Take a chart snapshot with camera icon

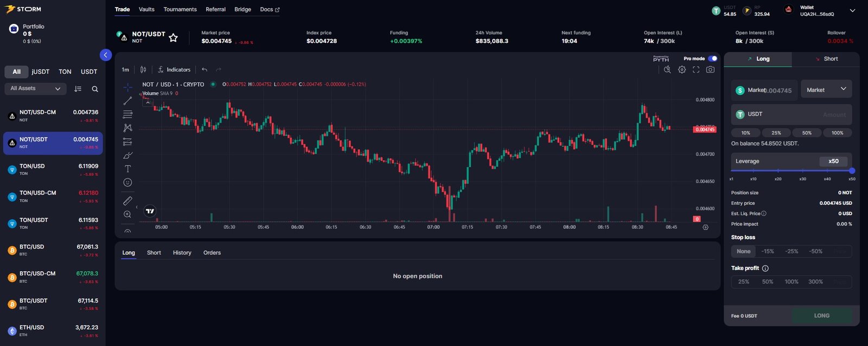(x=710, y=69)
